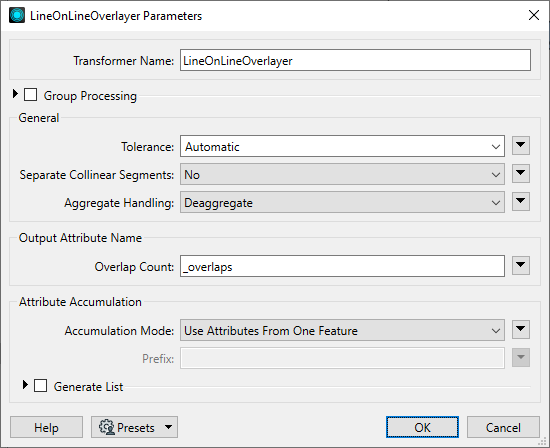Open Overlap Count arrow menu button
This screenshot has height=448, width=550.
pos(521,266)
